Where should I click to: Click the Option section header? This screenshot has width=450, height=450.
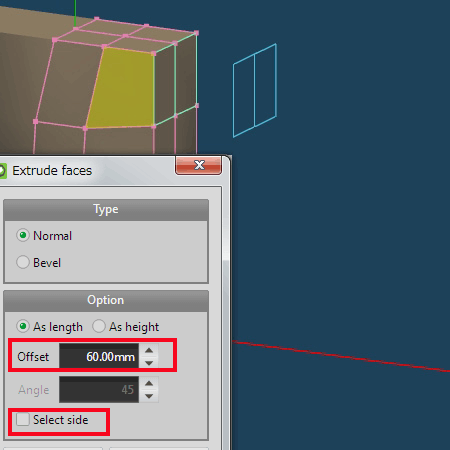pyautogui.click(x=106, y=300)
